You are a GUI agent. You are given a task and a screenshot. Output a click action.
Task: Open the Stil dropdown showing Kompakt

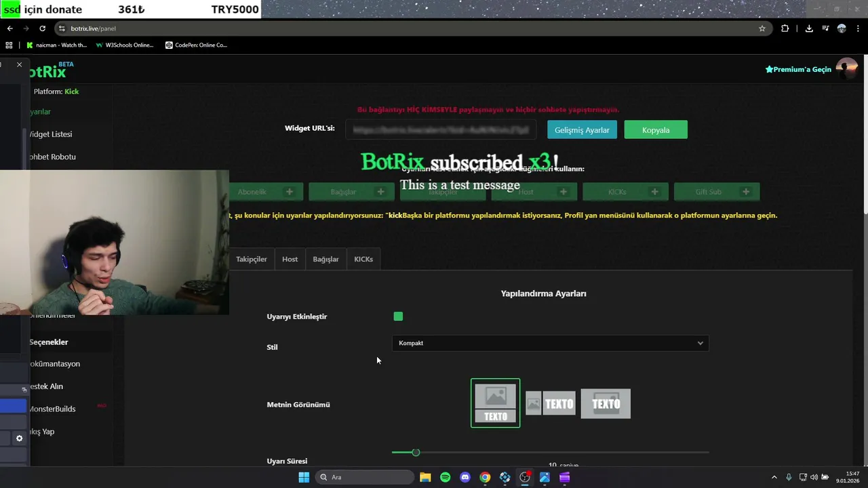(550, 343)
